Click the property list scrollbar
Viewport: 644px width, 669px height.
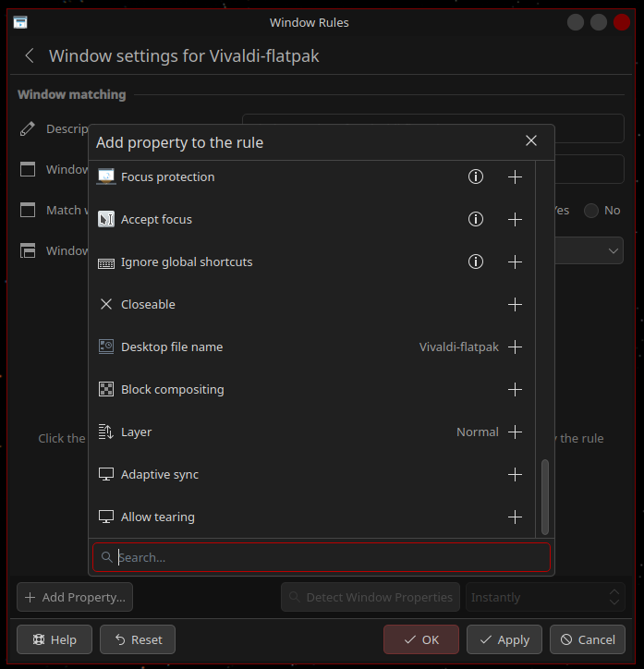click(545, 495)
